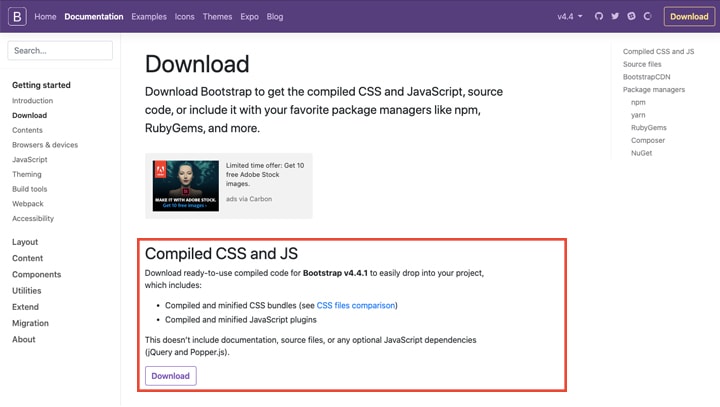Open JavaScript in sidebar
Image resolution: width=720 pixels, height=407 pixels.
click(x=30, y=159)
